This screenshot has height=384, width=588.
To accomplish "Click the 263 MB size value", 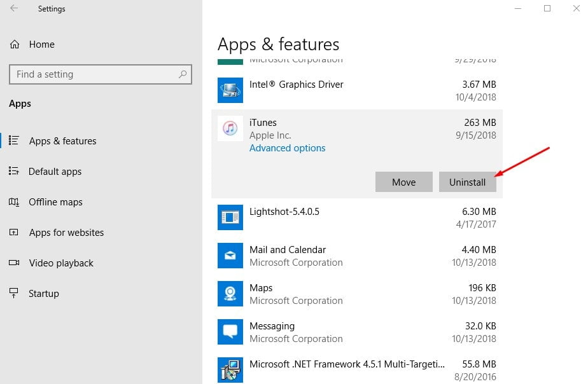I will pyautogui.click(x=480, y=123).
